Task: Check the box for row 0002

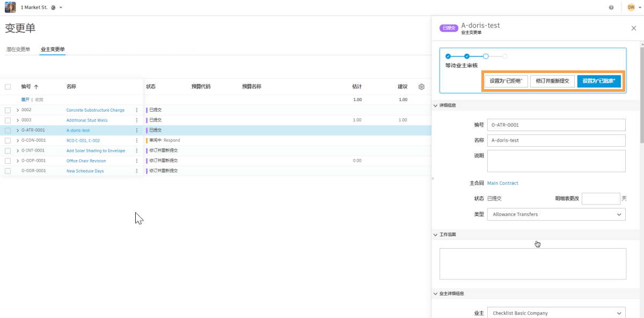Action: pyautogui.click(x=8, y=110)
